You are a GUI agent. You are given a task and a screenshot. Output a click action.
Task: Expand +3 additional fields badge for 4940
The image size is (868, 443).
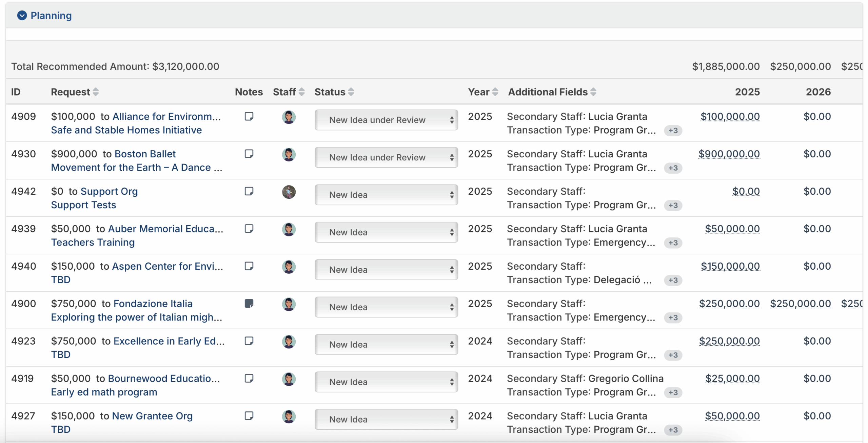point(673,280)
